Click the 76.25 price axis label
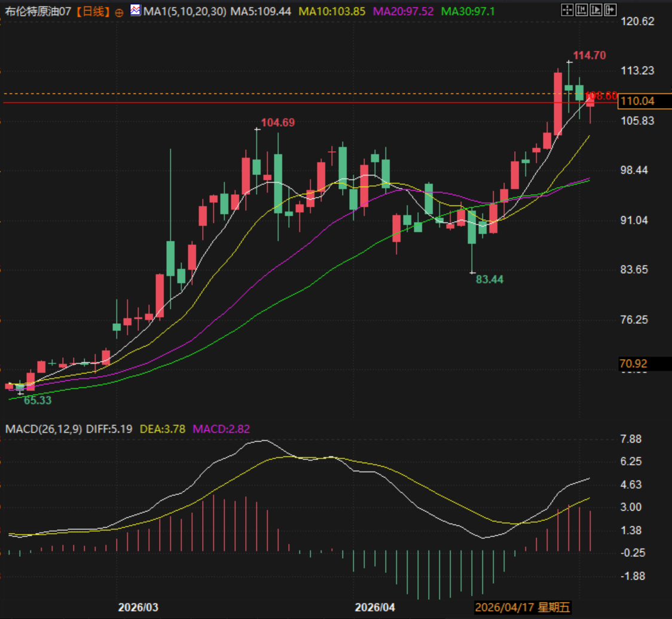This screenshot has height=619, width=672. tap(634, 320)
